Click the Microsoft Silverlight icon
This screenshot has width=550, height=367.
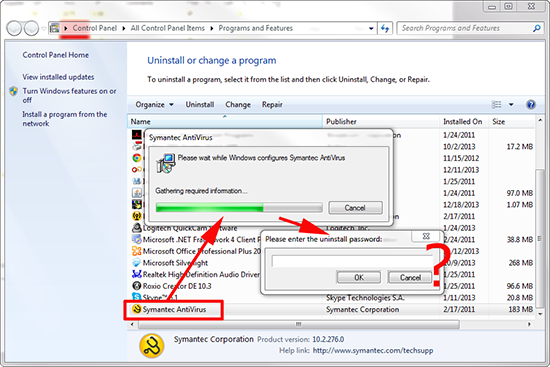tap(136, 262)
